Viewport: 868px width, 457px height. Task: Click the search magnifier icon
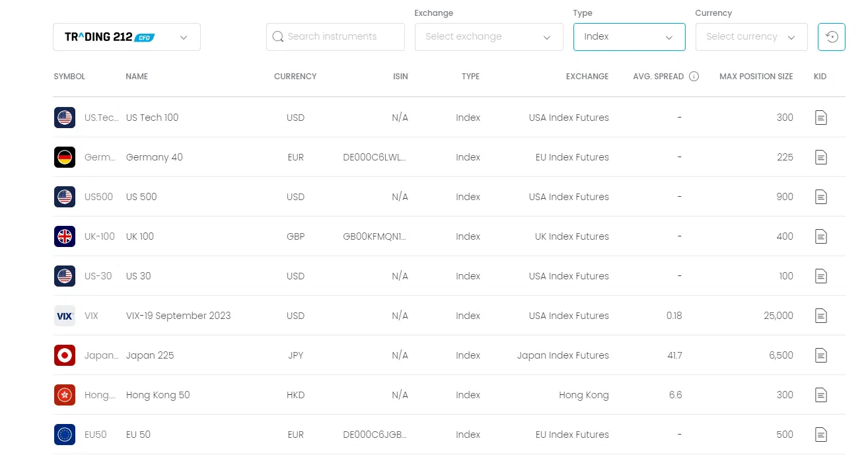pos(278,37)
